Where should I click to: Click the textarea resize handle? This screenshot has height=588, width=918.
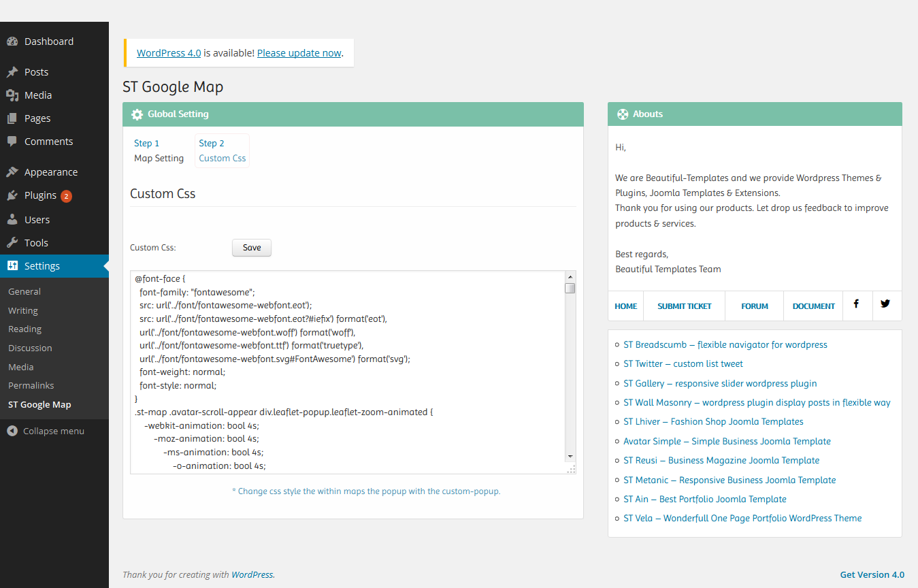[x=571, y=469]
